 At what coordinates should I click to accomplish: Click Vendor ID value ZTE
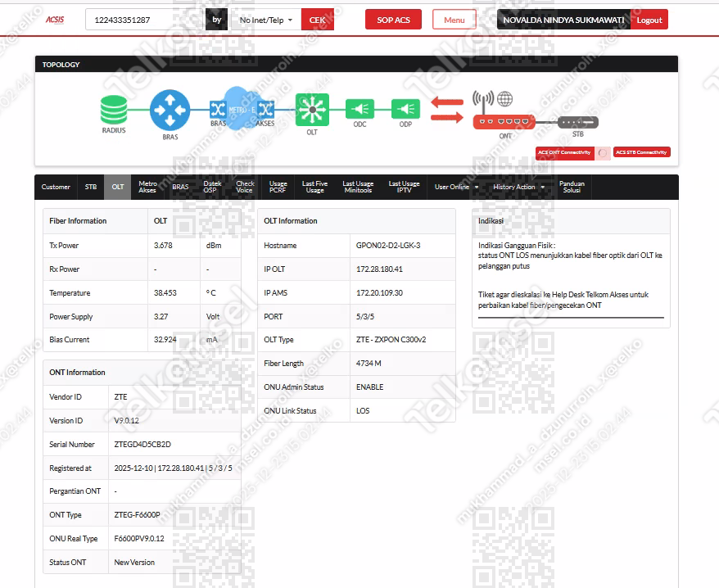[x=120, y=396]
